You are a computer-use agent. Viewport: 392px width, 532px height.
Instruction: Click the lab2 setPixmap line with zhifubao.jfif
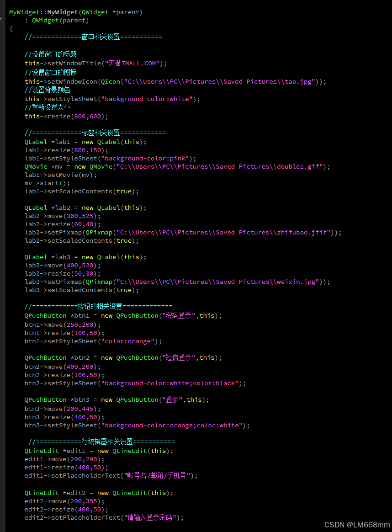click(183, 233)
